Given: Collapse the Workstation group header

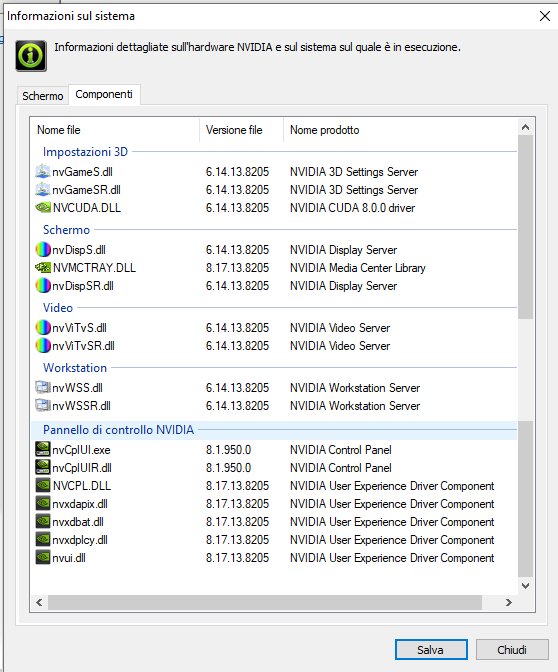Looking at the screenshot, I should 75,368.
